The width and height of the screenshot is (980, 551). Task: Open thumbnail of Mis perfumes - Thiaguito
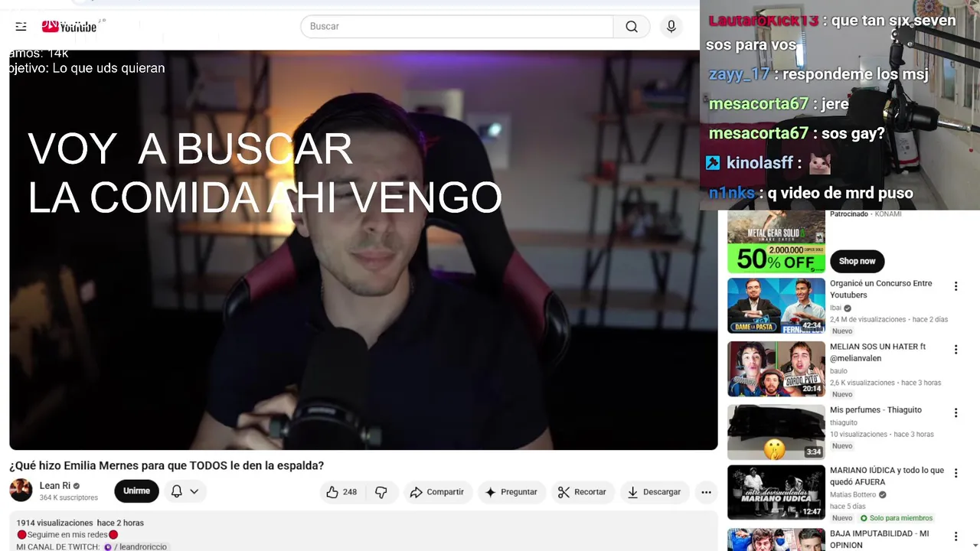coord(776,432)
